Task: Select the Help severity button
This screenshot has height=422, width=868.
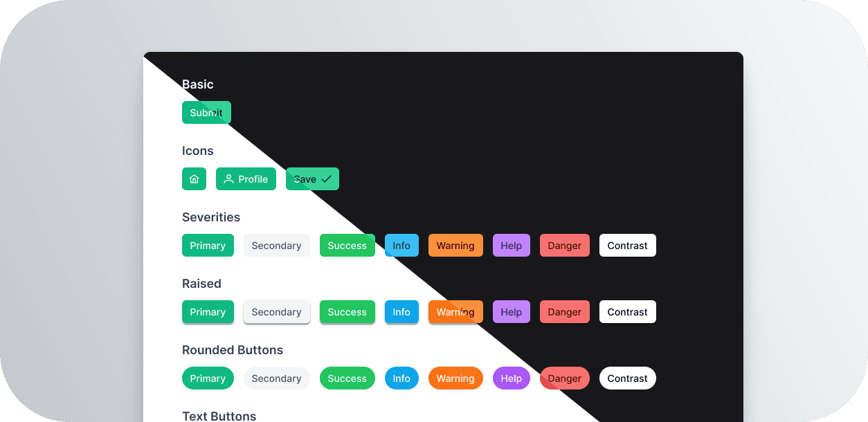Action: pyautogui.click(x=511, y=245)
